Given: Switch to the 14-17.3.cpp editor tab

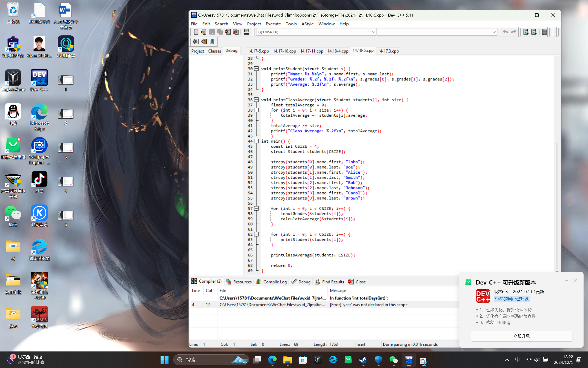Looking at the screenshot, I should pyautogui.click(x=388, y=51).
